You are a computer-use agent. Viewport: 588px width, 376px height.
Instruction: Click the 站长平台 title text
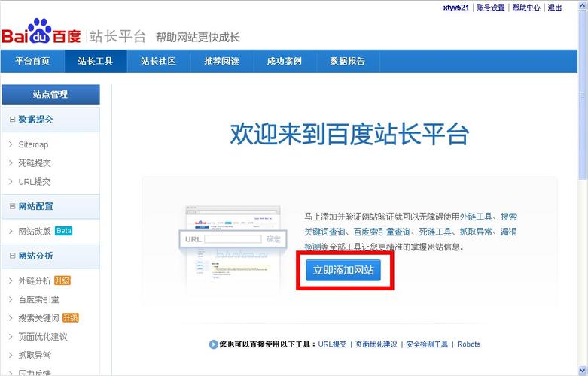(x=117, y=37)
